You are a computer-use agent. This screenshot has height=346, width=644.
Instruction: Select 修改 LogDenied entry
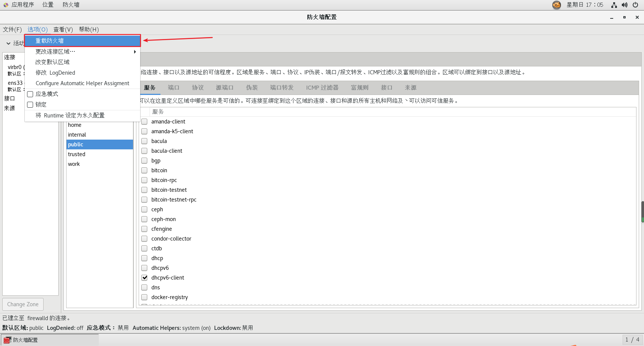[x=83, y=73]
